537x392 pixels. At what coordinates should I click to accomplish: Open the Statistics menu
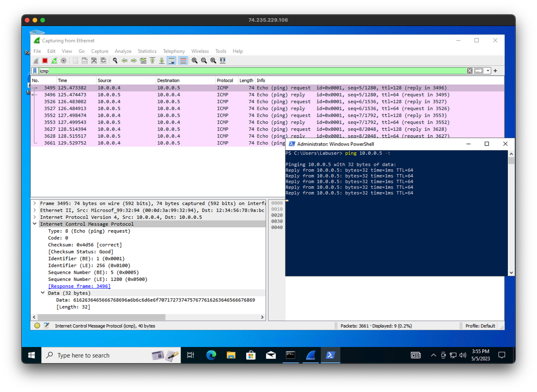tap(147, 51)
